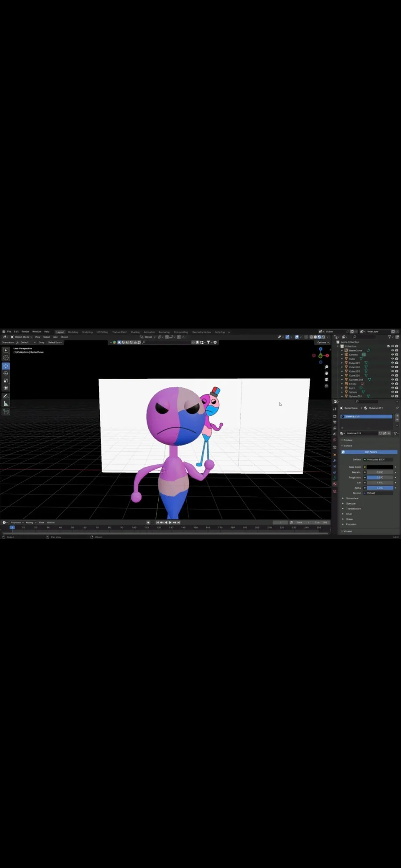The width and height of the screenshot is (401, 868).
Task: Select the Add Cube tool in left toolbar
Action: (x=6, y=412)
